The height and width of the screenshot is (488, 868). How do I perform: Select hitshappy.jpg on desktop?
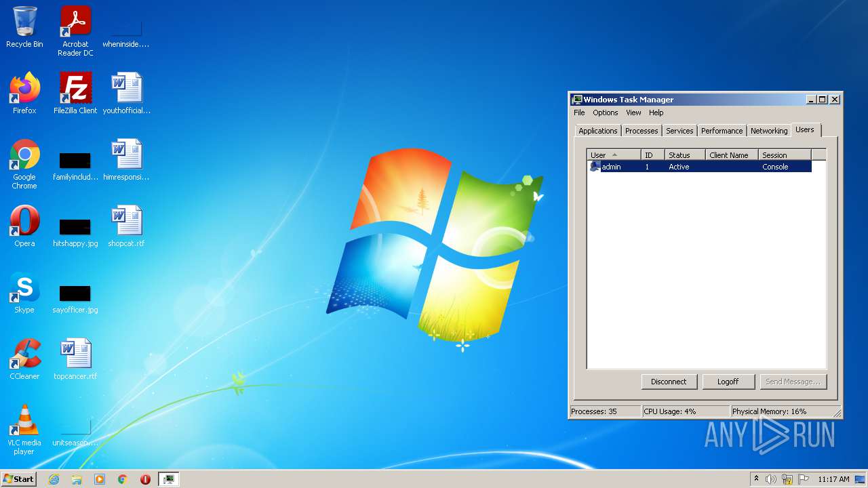75,232
